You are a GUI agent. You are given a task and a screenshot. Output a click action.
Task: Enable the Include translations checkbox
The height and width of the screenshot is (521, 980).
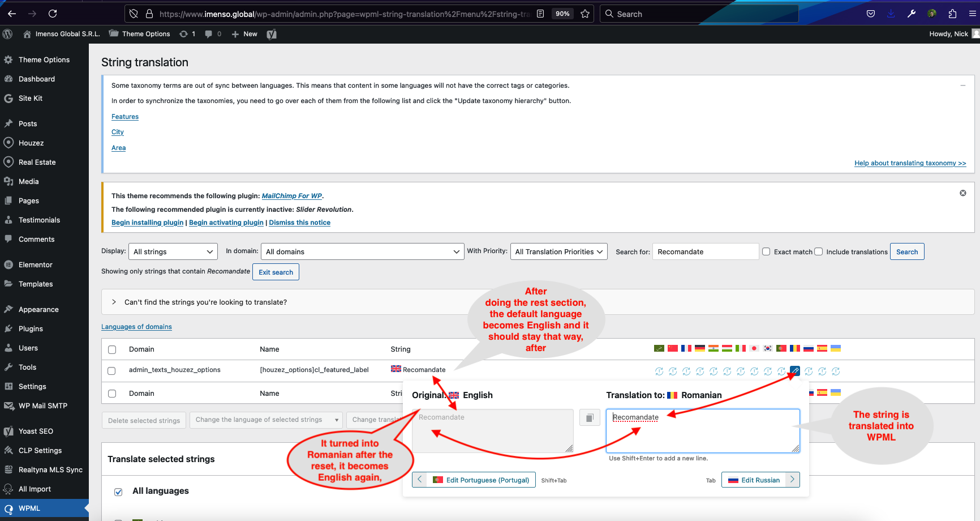point(818,251)
